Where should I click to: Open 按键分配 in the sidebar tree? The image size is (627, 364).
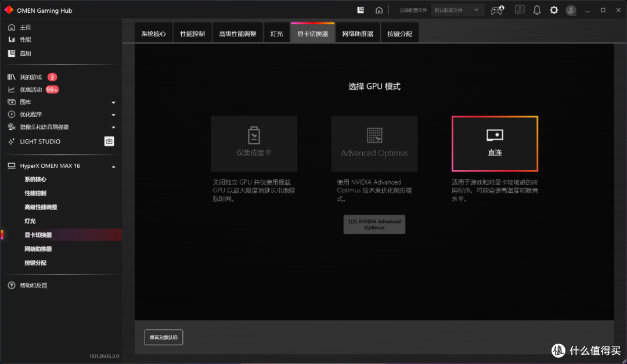(x=35, y=263)
